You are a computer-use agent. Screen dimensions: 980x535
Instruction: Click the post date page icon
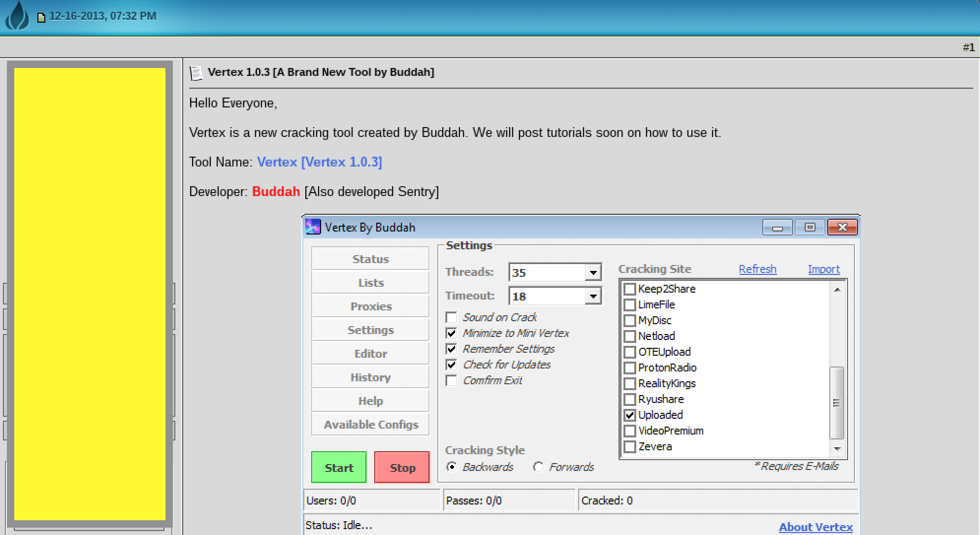click(41, 17)
